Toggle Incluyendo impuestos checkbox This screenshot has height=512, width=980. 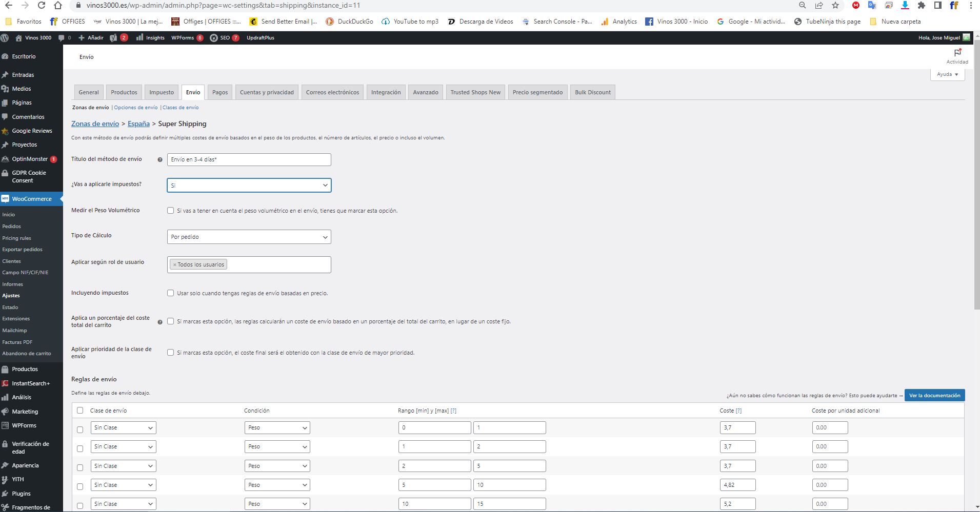point(171,293)
